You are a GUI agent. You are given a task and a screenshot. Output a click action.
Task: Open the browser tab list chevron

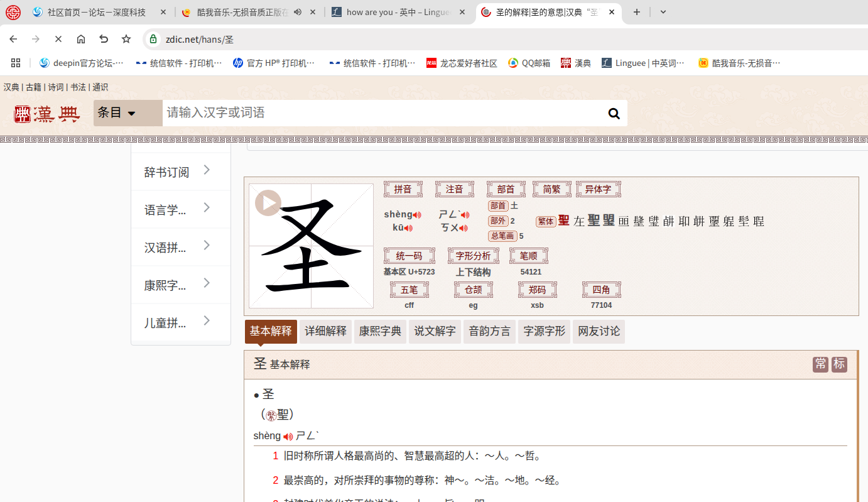[663, 12]
